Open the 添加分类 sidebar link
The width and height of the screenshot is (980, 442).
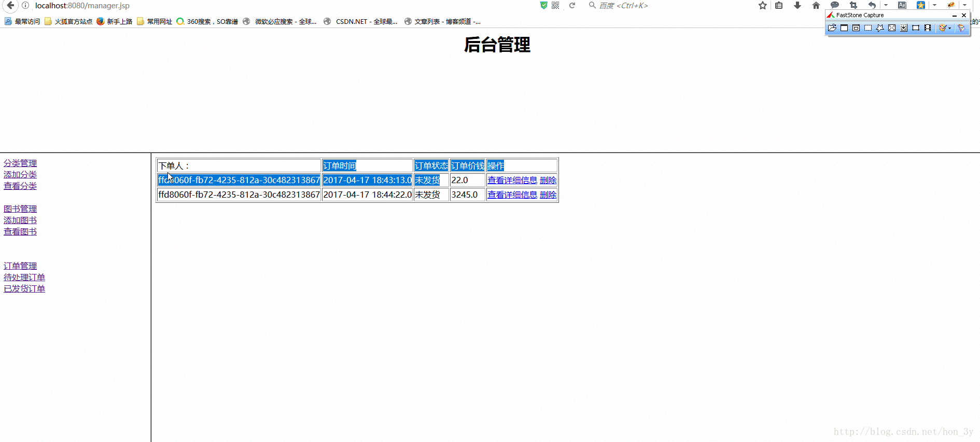pos(20,175)
